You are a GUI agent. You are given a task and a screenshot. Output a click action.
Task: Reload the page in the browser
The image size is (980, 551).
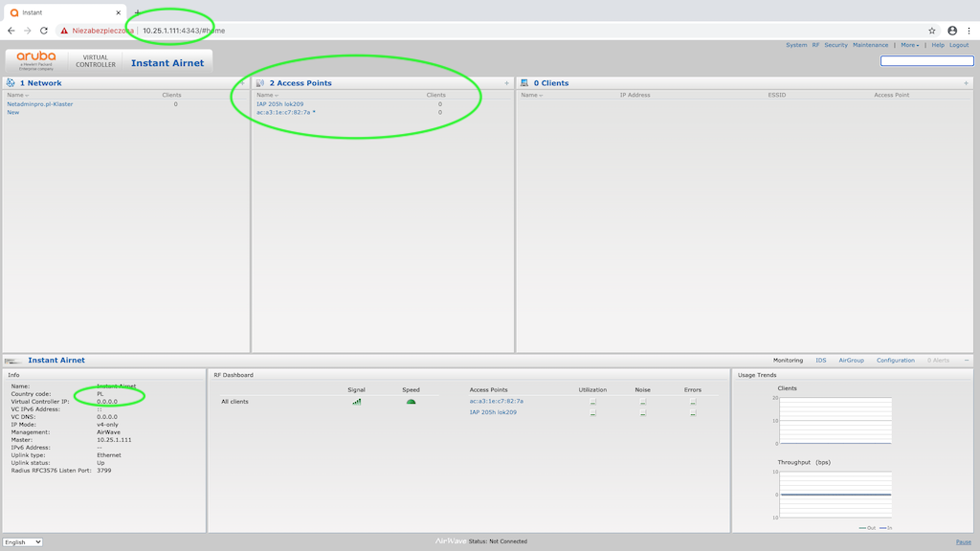click(x=44, y=31)
